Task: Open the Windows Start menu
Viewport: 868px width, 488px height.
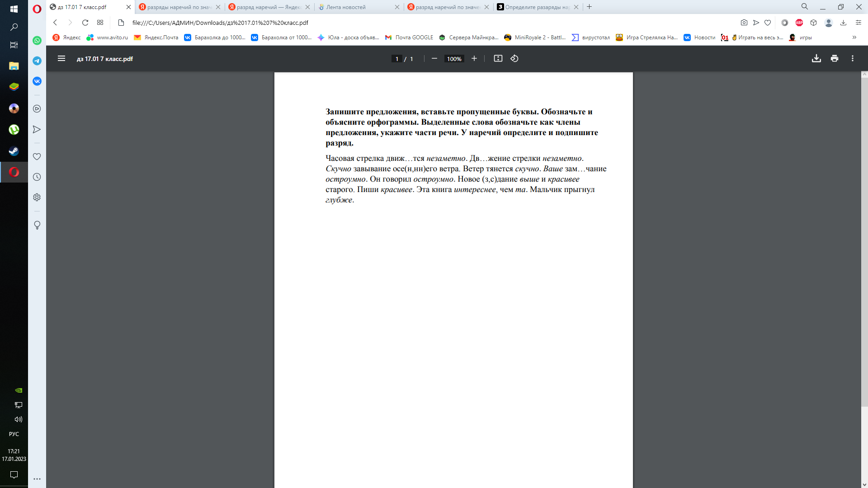Action: pos(14,9)
